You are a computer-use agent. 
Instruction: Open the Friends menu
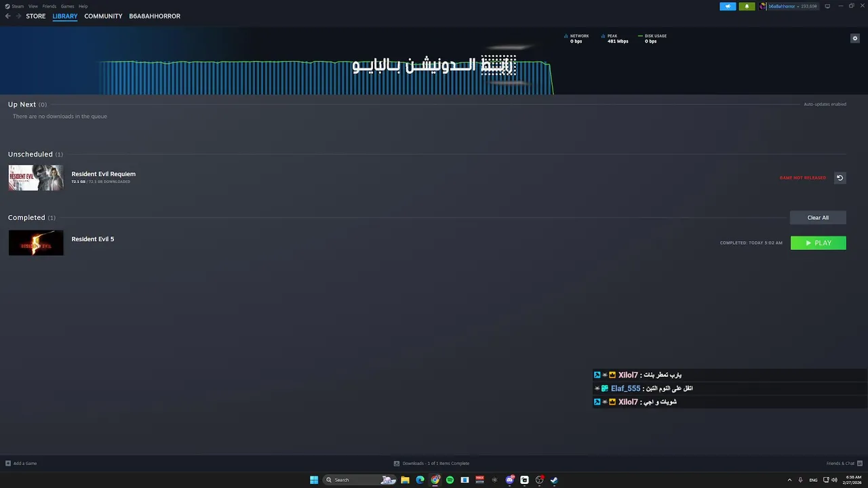50,6
